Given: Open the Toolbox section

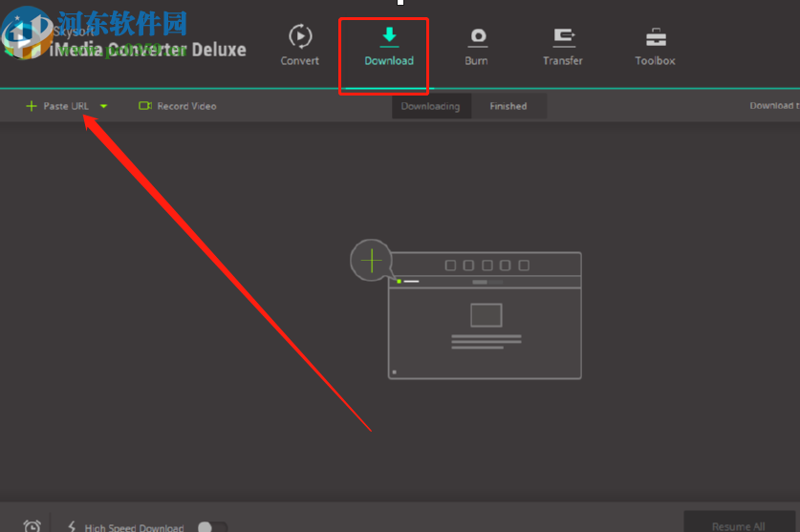Looking at the screenshot, I should point(655,47).
